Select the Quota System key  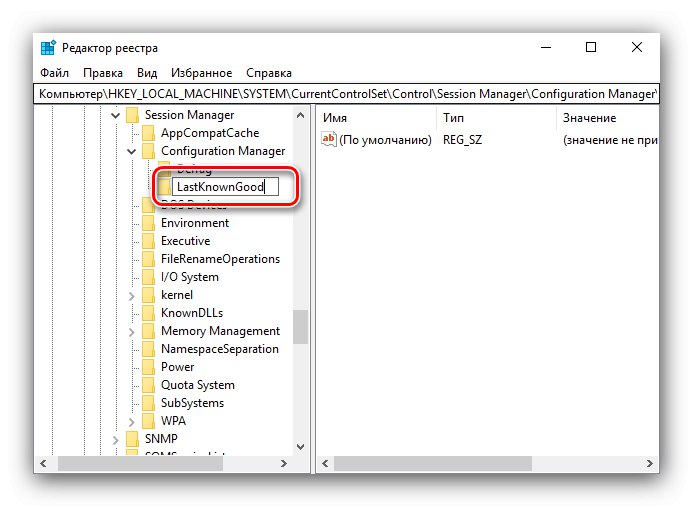[198, 385]
